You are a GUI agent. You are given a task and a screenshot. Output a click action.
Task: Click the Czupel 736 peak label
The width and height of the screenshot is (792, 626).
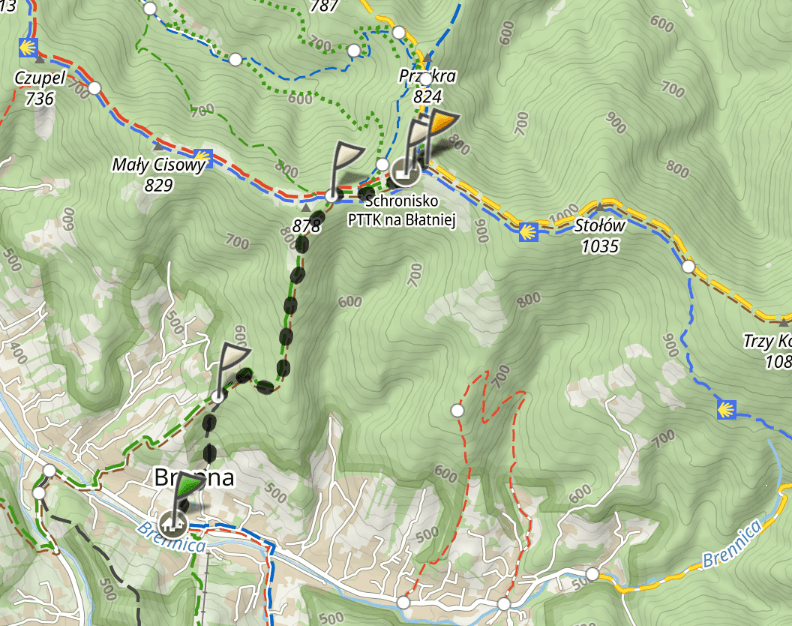(x=40, y=88)
